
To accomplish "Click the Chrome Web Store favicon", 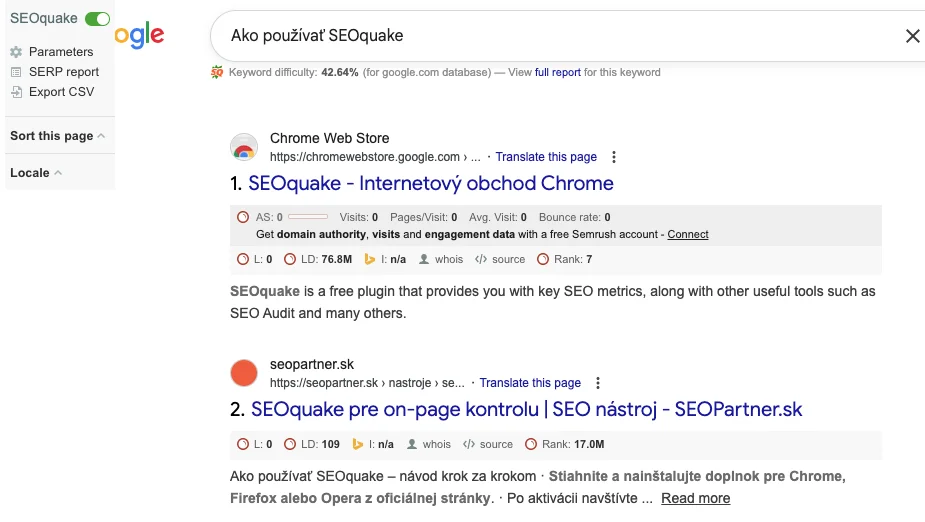I will point(244,147).
